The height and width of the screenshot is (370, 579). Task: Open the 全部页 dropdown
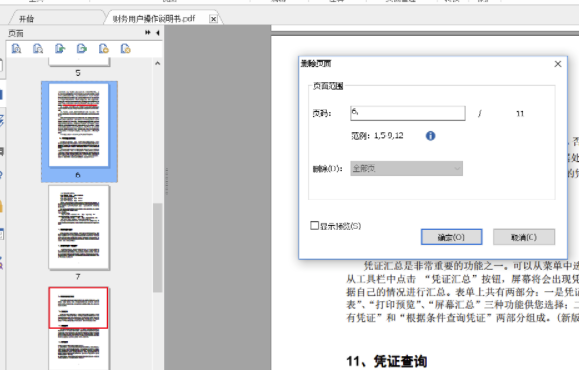(406, 169)
